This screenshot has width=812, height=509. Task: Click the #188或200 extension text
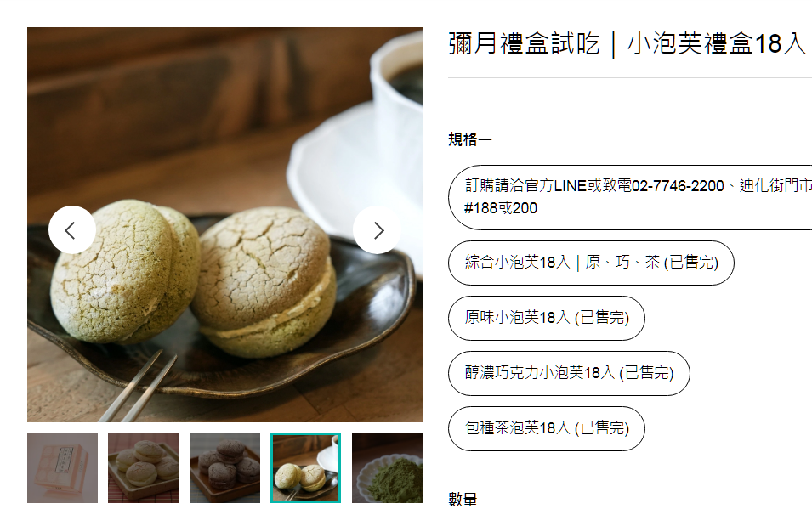coord(500,208)
